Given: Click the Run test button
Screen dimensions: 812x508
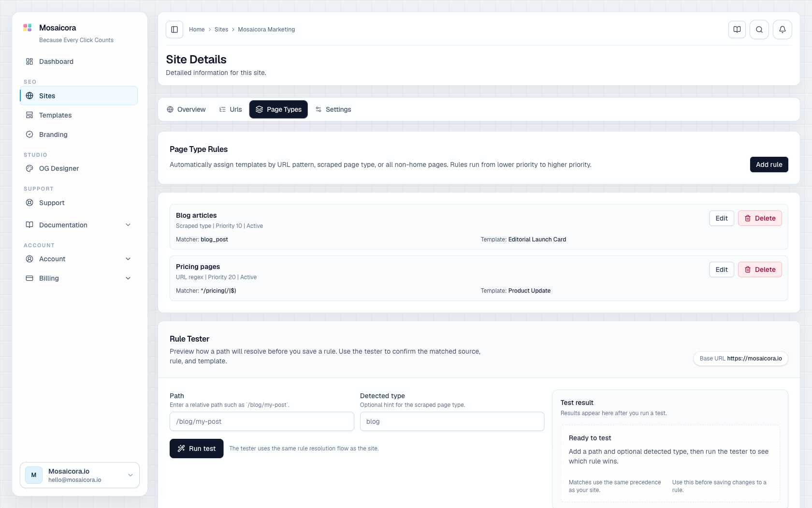Looking at the screenshot, I should 196,448.
